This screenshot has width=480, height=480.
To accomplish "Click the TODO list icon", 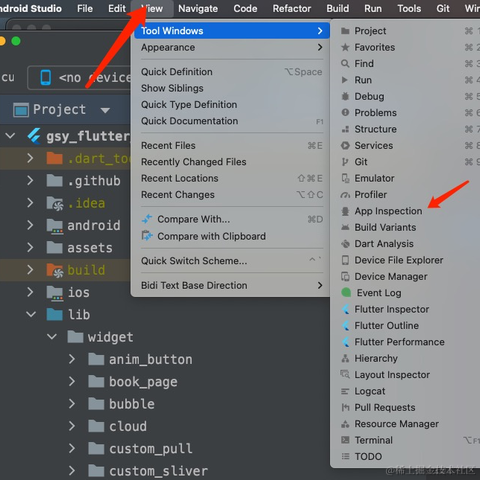I will (x=345, y=456).
